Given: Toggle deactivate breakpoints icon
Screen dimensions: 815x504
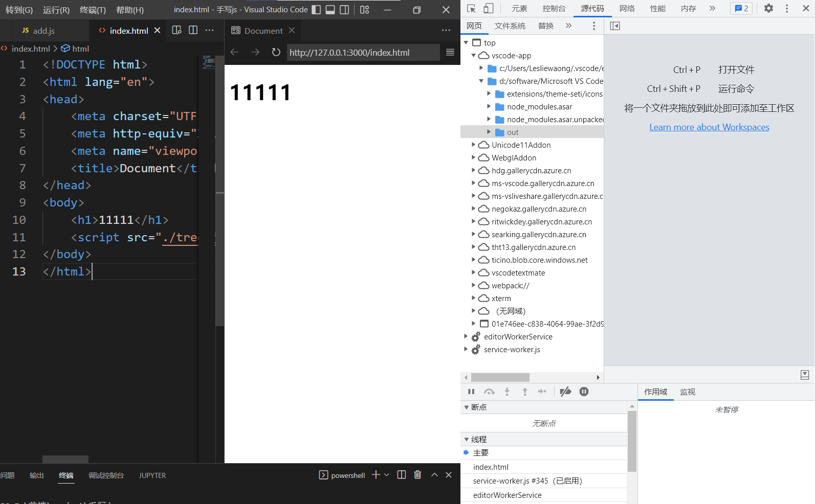Looking at the screenshot, I should click(565, 392).
